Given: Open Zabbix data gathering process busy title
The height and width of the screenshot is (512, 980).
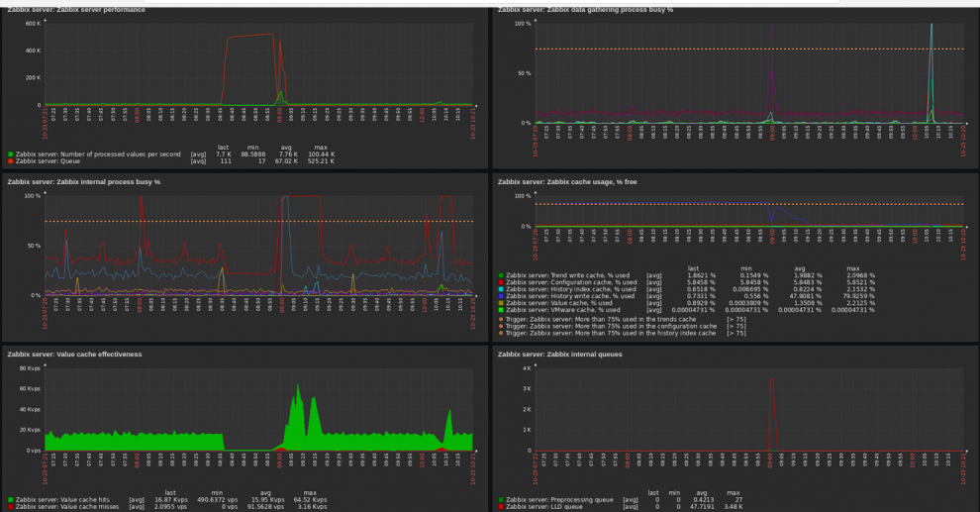Looking at the screenshot, I should pyautogui.click(x=585, y=10).
